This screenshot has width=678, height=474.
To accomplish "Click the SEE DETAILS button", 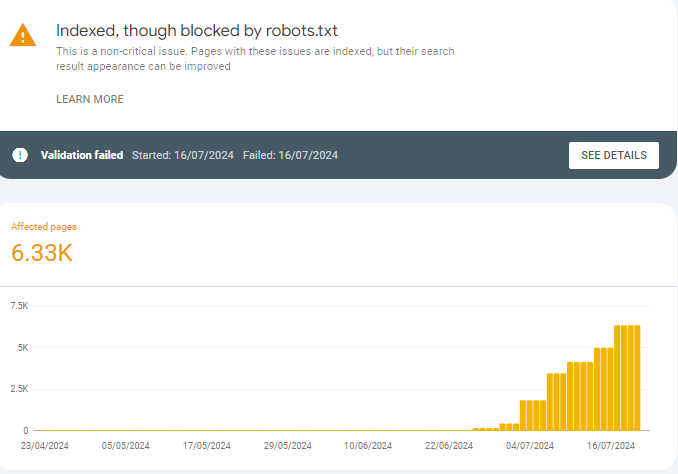I will click(614, 155).
